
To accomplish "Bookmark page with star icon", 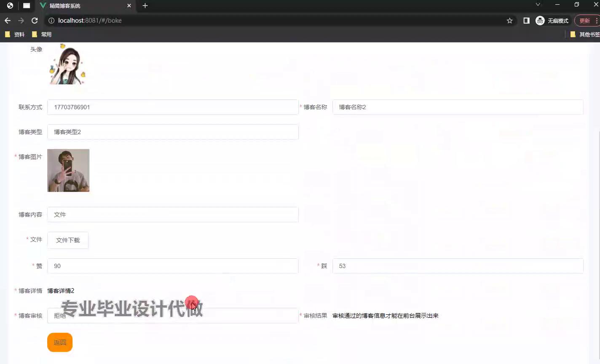I will [x=509, y=21].
